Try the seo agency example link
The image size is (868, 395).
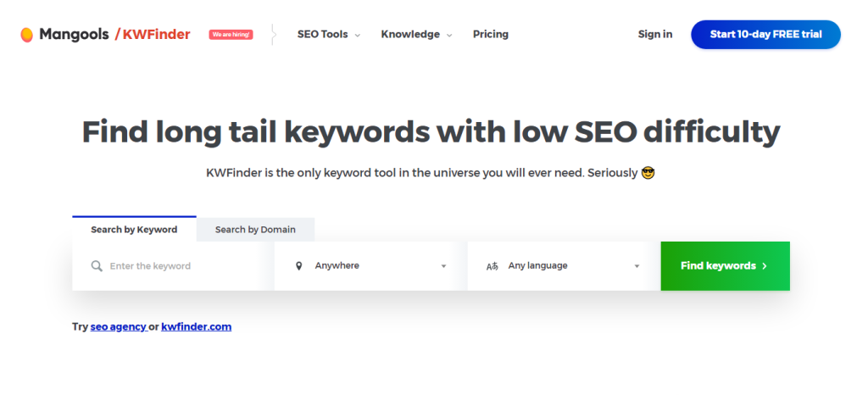pos(119,326)
